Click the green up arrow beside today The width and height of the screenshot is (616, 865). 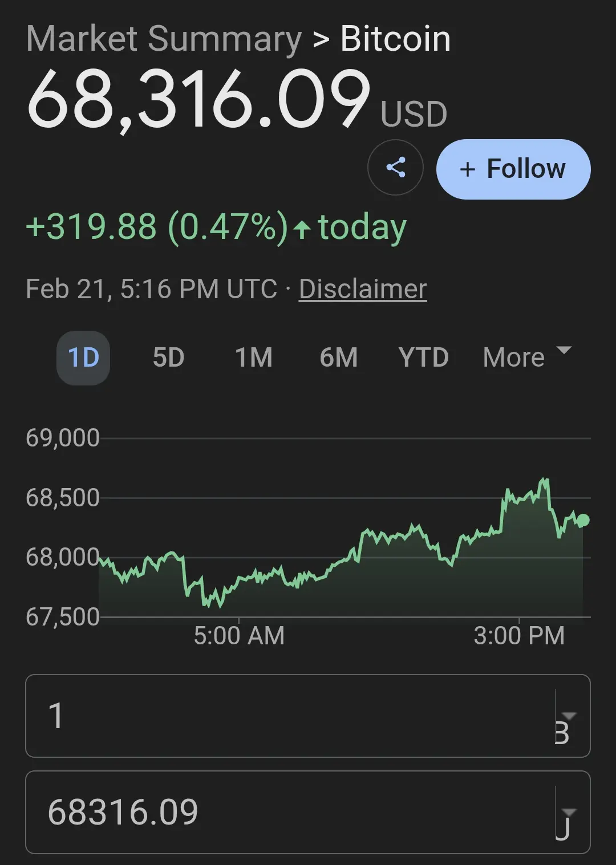coord(302,229)
